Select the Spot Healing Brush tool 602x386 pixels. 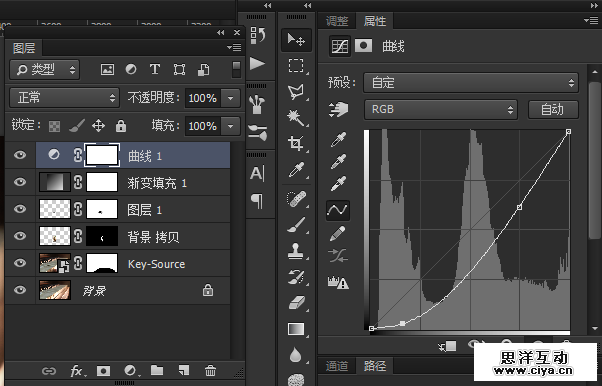tap(296, 199)
